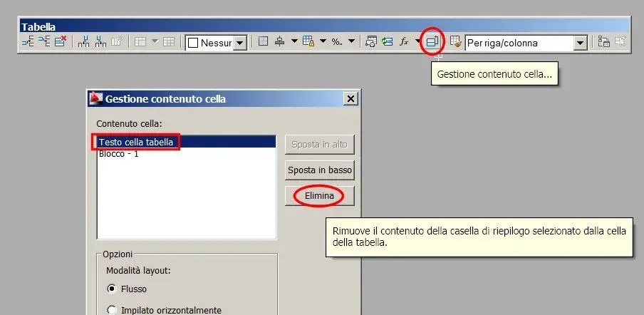The width and height of the screenshot is (644, 315).
Task: Click the match cell brush icon
Action: [455, 41]
